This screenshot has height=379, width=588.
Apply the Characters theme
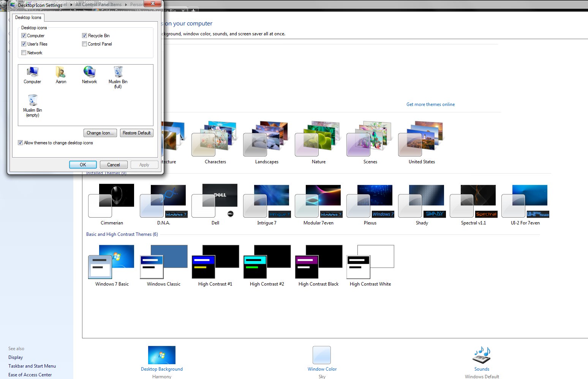click(x=215, y=142)
